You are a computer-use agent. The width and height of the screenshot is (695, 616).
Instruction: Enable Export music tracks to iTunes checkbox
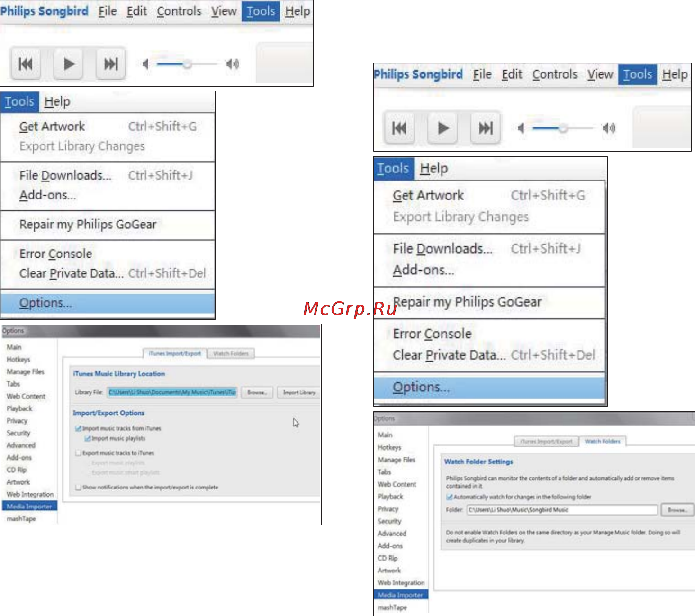click(79, 453)
